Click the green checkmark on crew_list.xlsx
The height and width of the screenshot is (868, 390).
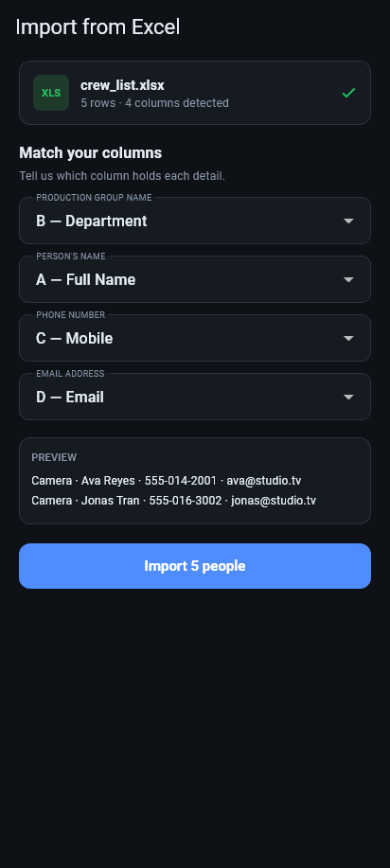(348, 93)
